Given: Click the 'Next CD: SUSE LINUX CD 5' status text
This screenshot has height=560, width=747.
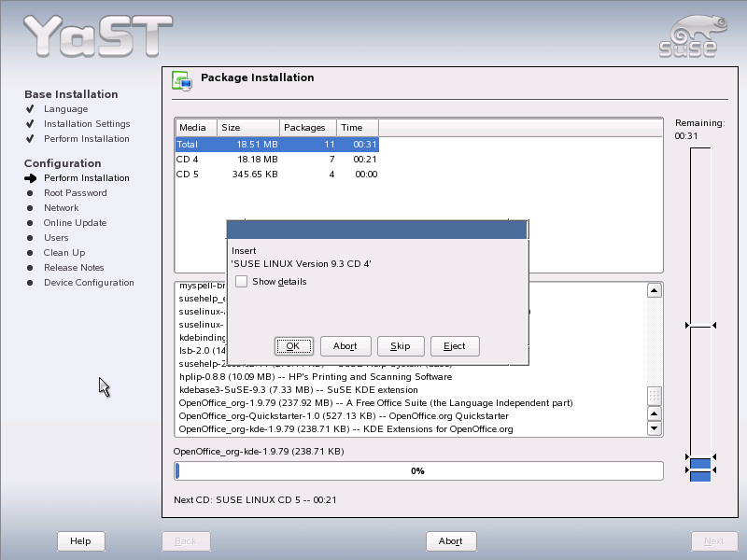Looking at the screenshot, I should [255, 500].
